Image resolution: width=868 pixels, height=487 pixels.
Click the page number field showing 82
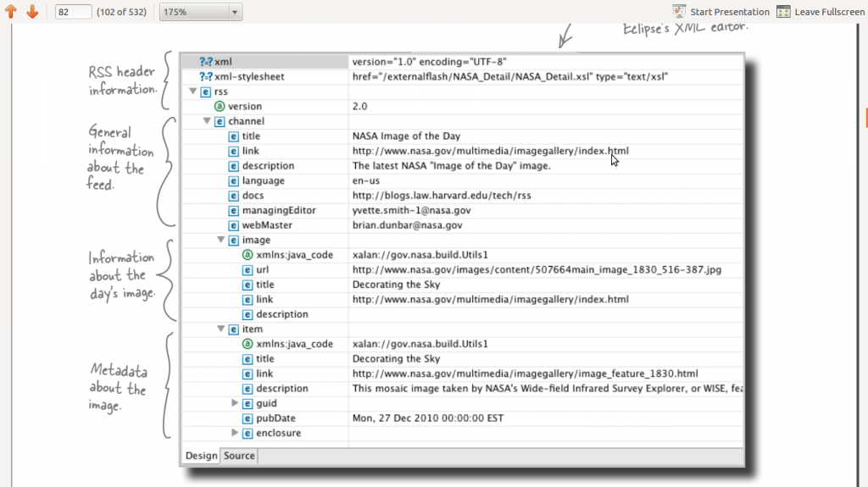click(x=73, y=12)
